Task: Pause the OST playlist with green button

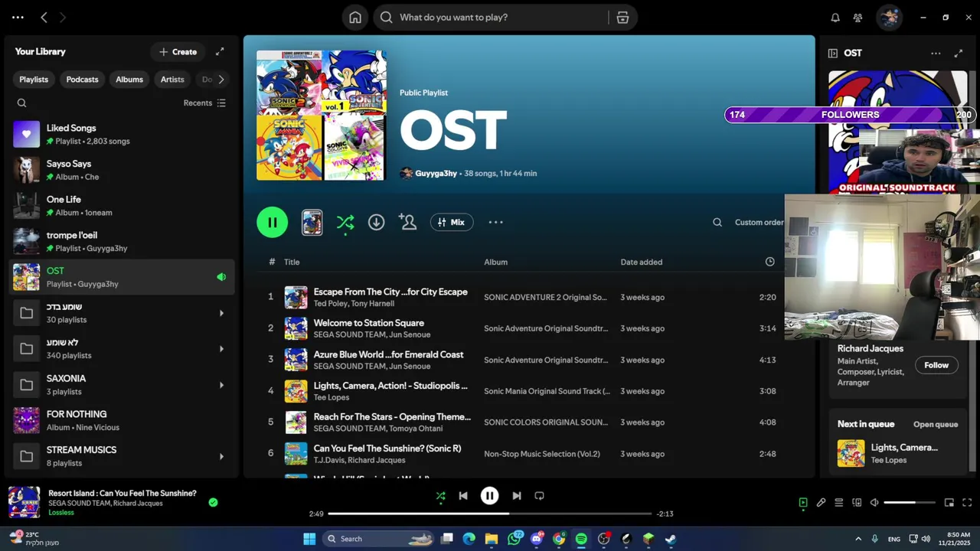Action: pos(272,223)
